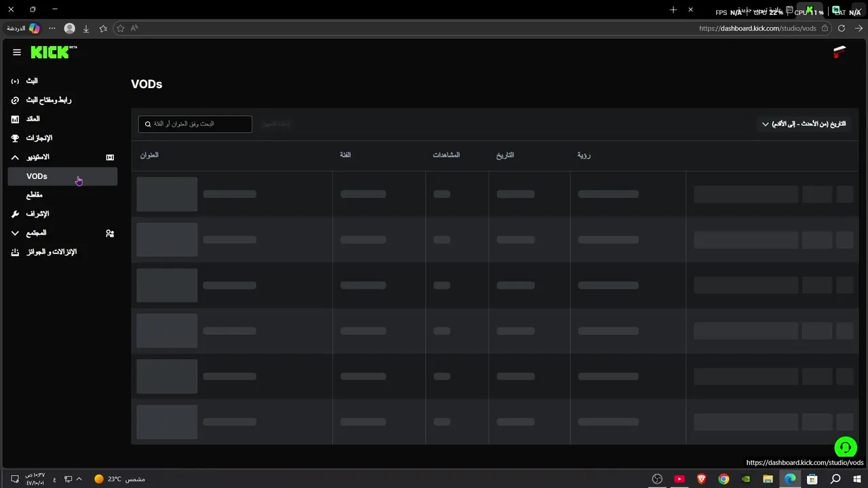This screenshot has width=868, height=488.
Task: Open مقاطع under the studio section
Action: 35,195
